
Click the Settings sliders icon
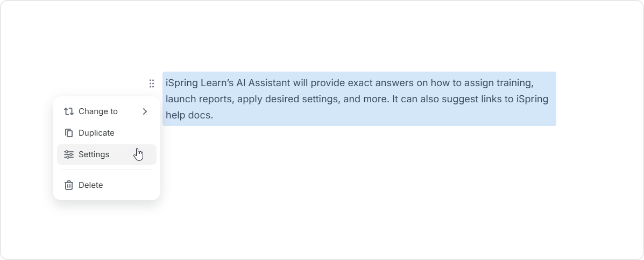pos(68,154)
